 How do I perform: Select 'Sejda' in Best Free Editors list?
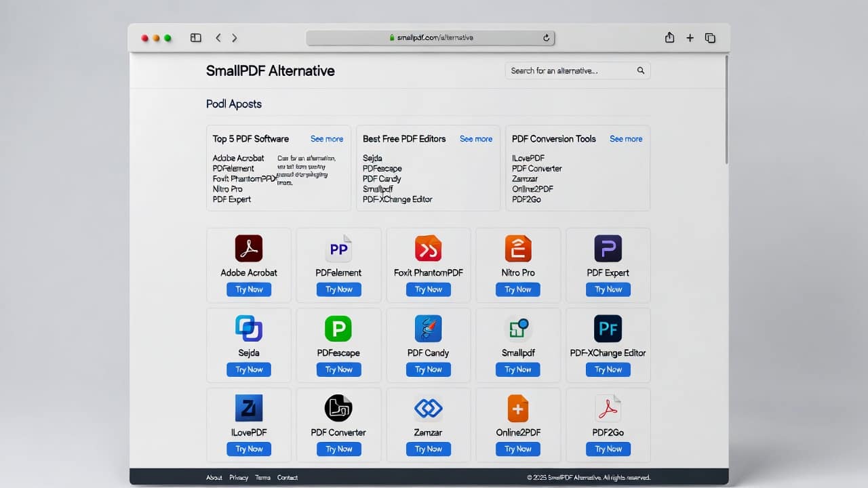point(373,159)
